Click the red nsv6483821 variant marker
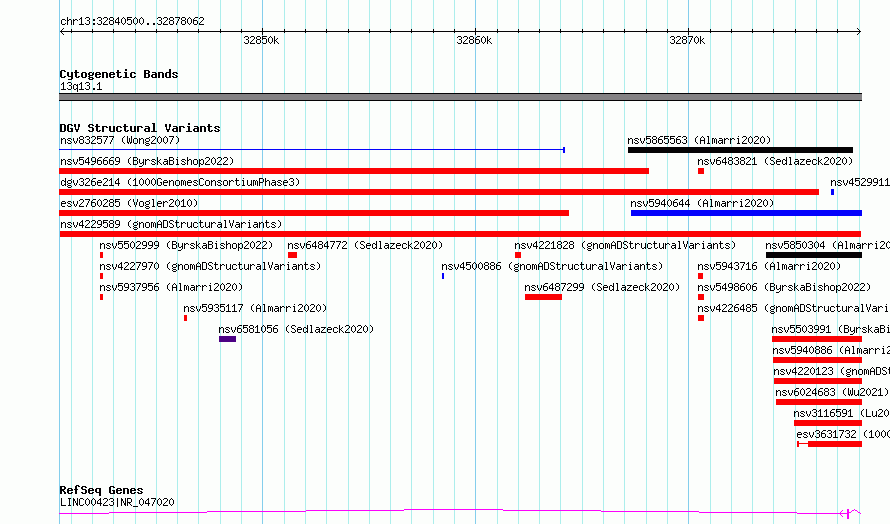Image resolution: width=890 pixels, height=524 pixels. click(701, 171)
